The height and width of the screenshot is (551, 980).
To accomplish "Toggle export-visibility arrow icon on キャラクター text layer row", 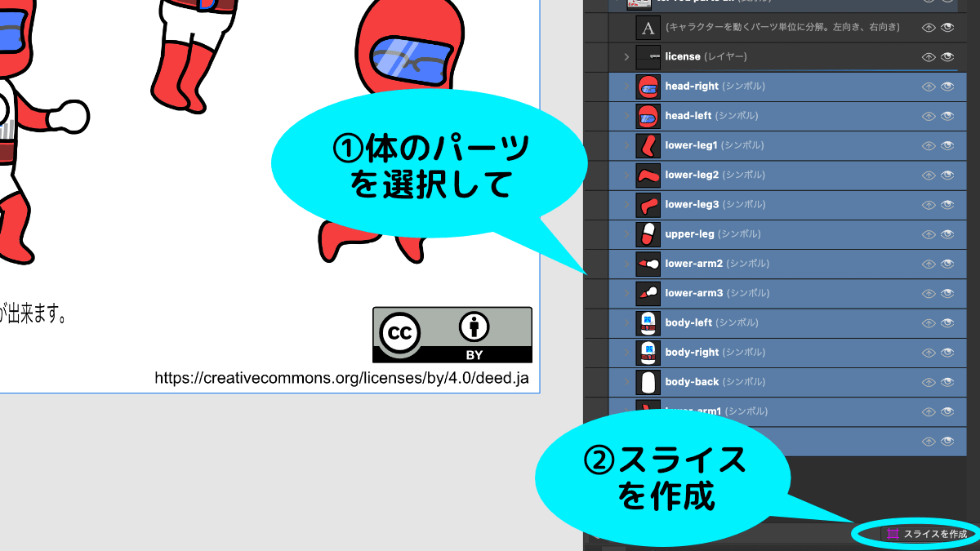I will [x=929, y=28].
